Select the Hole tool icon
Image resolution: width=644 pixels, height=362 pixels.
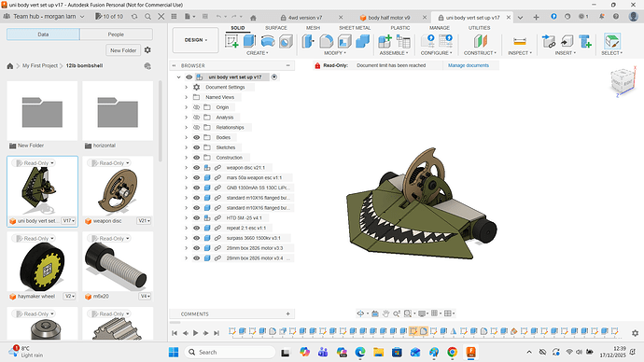point(286,41)
